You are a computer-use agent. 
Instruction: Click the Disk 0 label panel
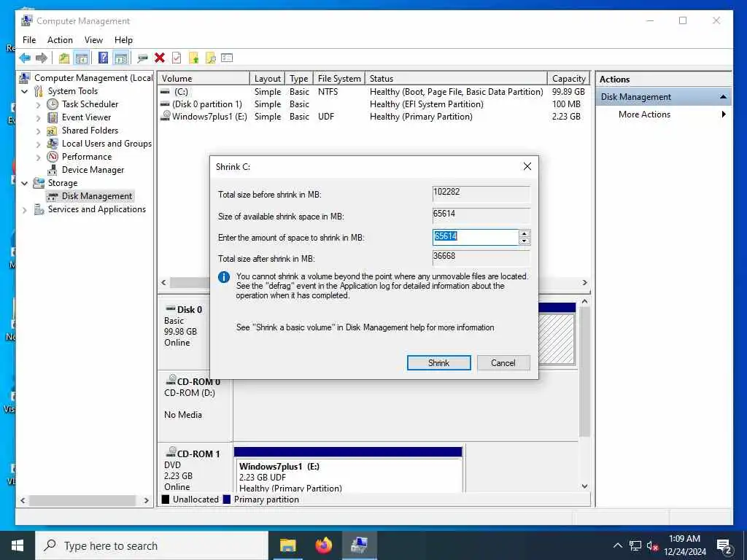click(x=184, y=333)
